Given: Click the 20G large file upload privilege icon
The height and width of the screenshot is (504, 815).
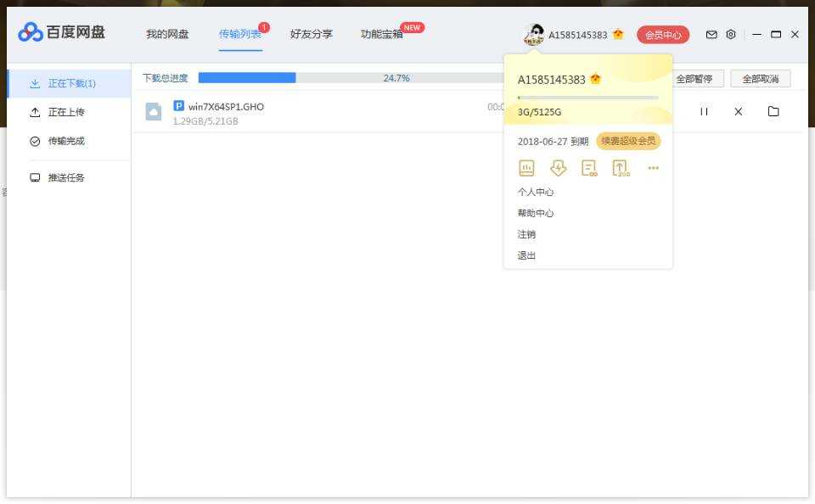Looking at the screenshot, I should click(621, 168).
